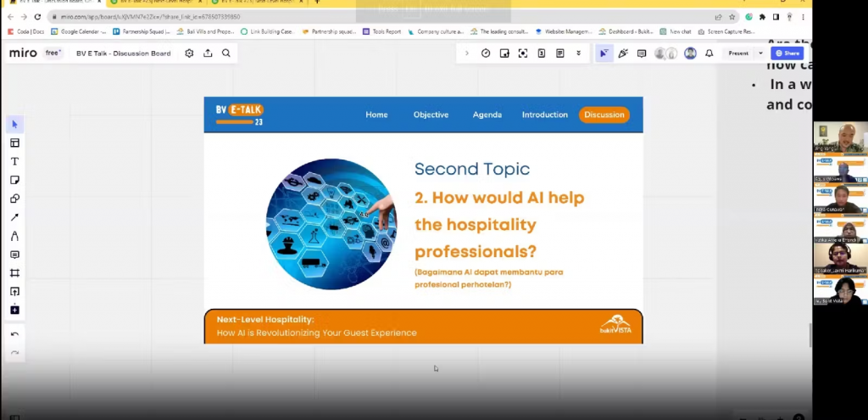Click browser back arrow
The width and height of the screenshot is (868, 420).
(10, 17)
